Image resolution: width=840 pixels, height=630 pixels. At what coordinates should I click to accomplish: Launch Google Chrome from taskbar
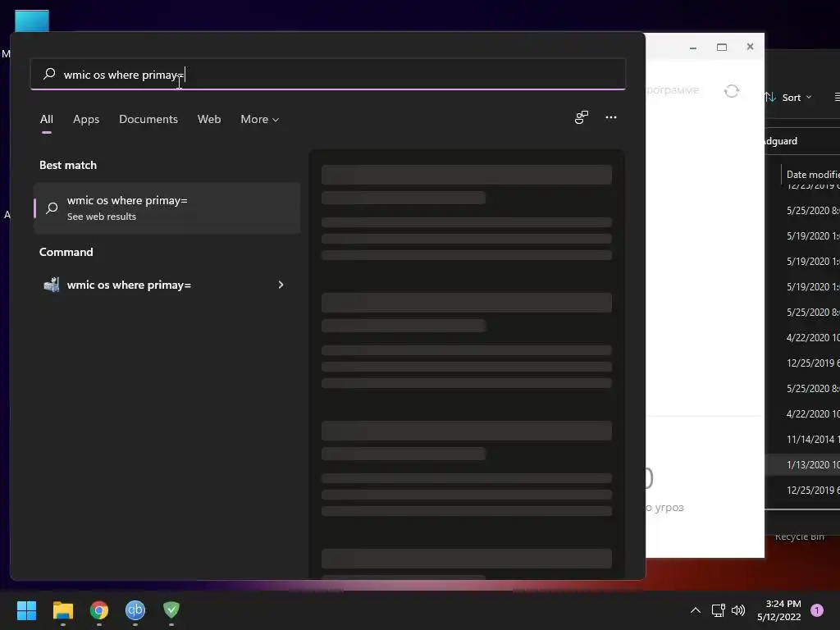point(99,610)
